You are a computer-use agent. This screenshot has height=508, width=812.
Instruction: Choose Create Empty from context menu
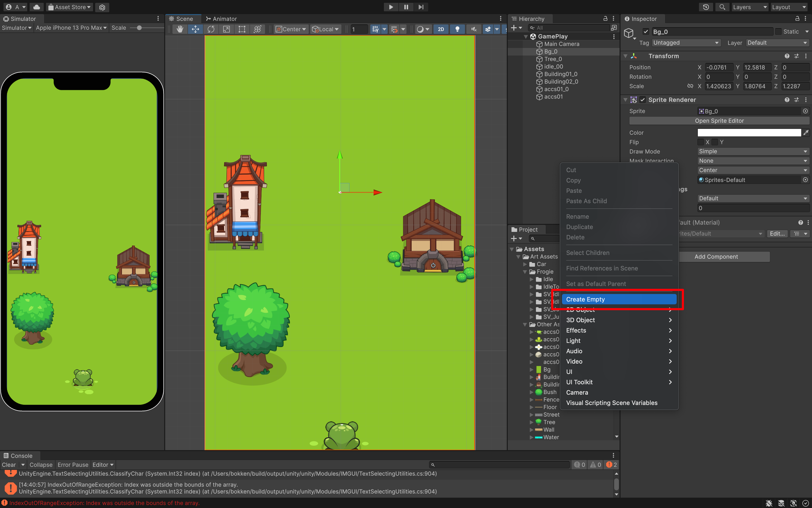point(619,299)
